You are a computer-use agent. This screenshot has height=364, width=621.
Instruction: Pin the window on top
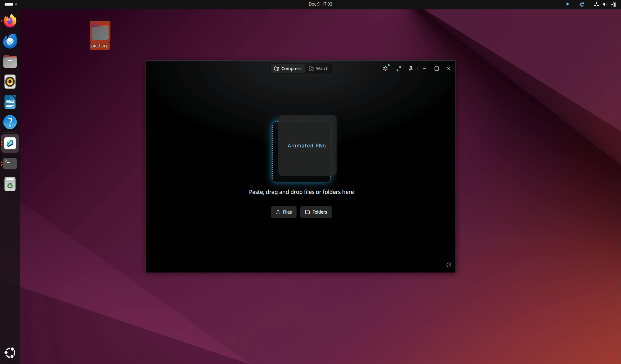coord(410,69)
